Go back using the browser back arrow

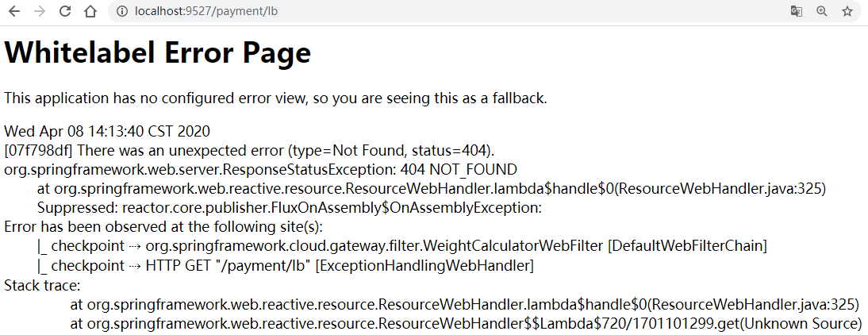pos(14,11)
